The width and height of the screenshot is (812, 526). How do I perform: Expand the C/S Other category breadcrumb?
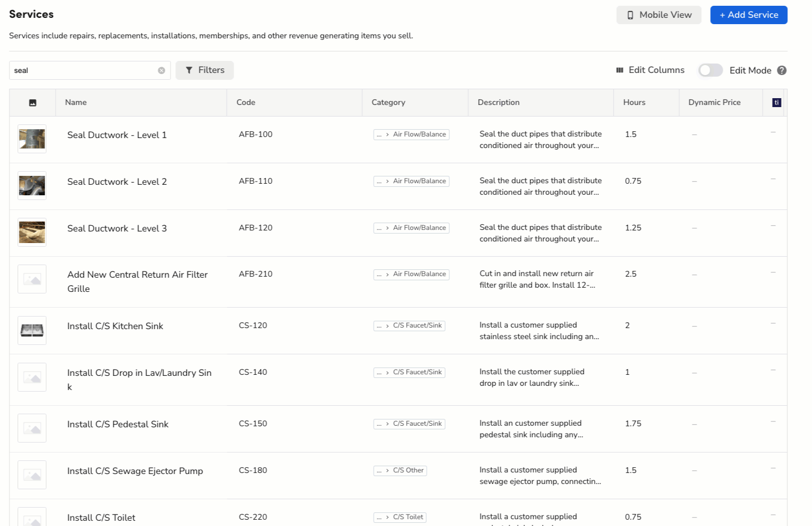(x=379, y=471)
